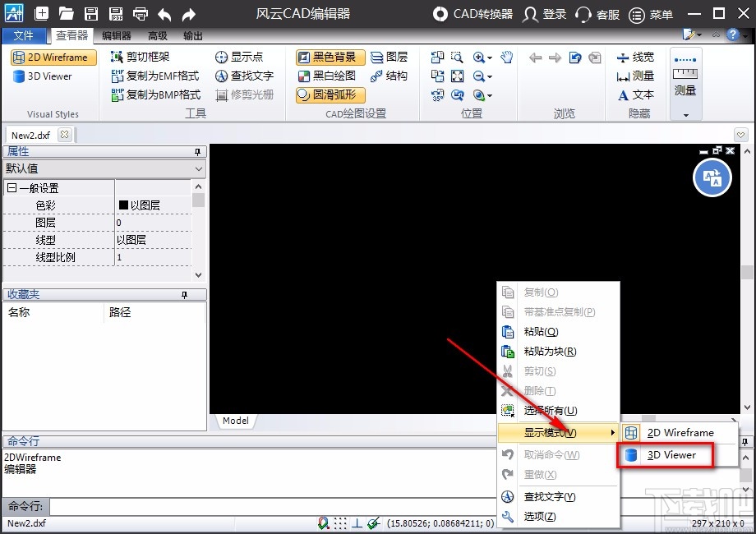This screenshot has width=756, height=534.
Task: Open the document tabs list dropdown
Action: [x=740, y=135]
